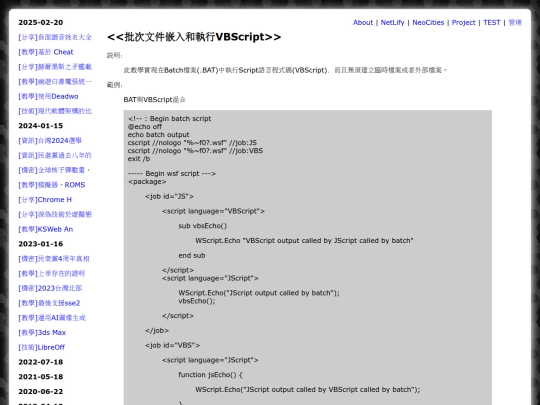Screen dimensions: 540x405
Task: Click the '<!-- : Begin batch script' code line
Action: 169,118
